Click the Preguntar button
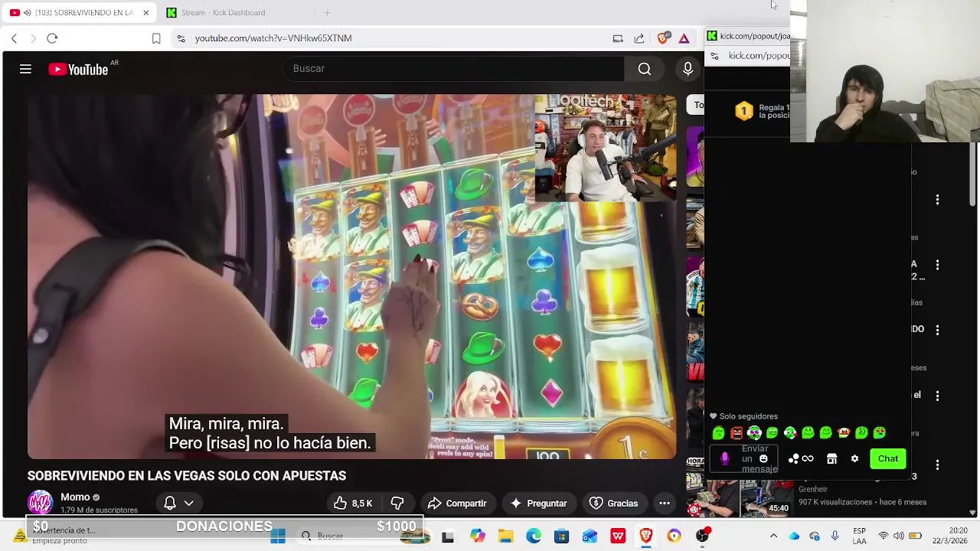Viewport: 980px width, 551px height. coord(538,503)
